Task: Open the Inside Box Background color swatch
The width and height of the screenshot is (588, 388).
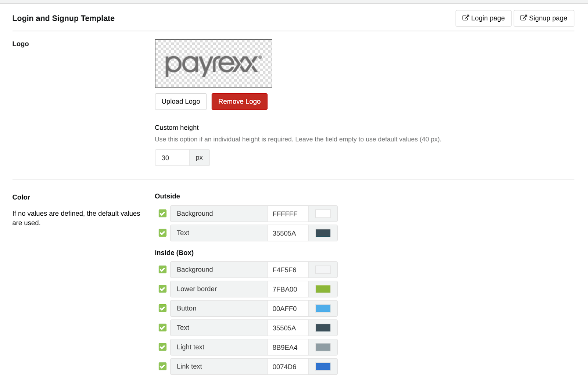Action: (323, 270)
